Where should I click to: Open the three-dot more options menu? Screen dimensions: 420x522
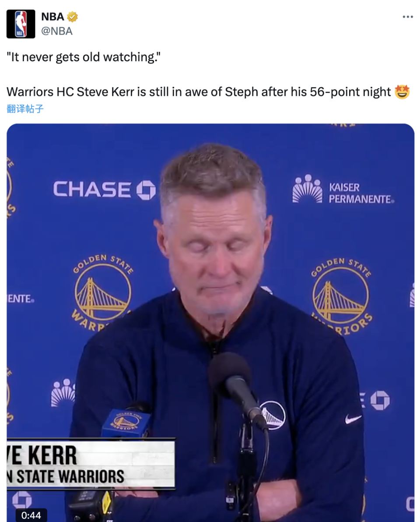(407, 17)
